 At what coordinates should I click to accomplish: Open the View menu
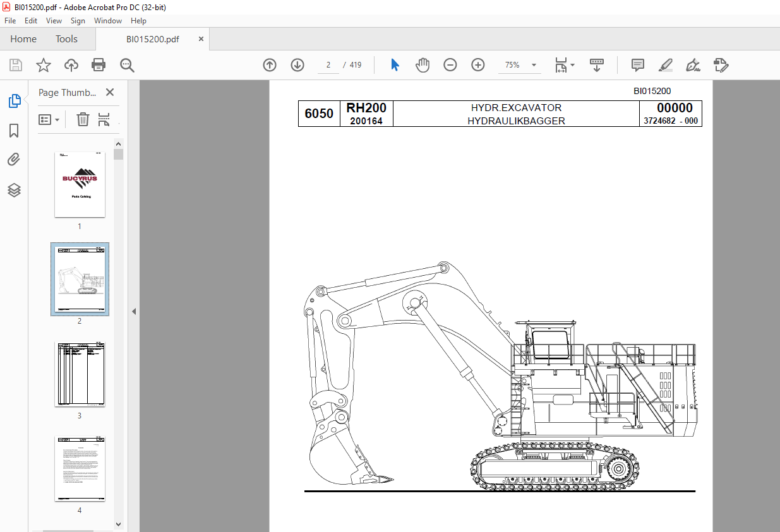pos(54,21)
